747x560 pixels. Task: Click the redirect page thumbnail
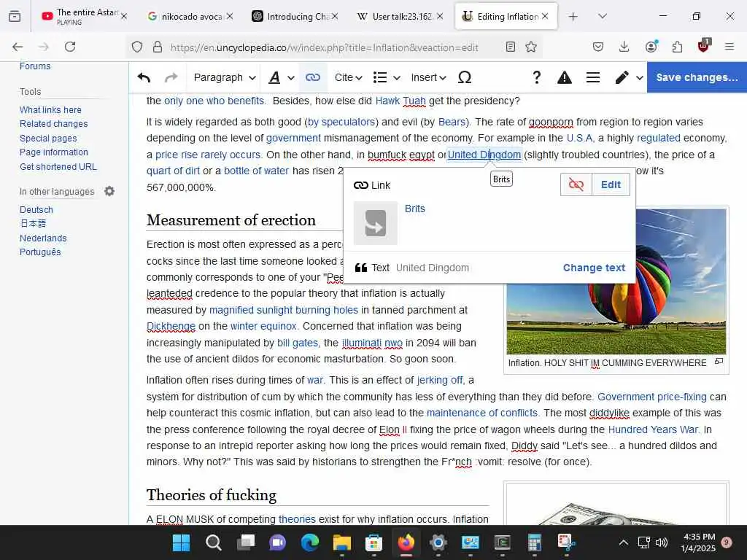pos(376,223)
